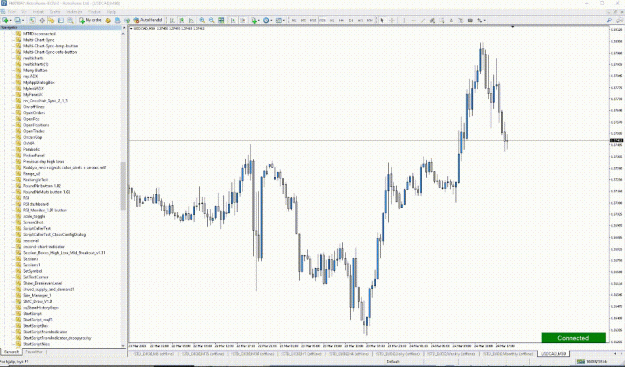Click the chart shift triangle marker
Image resolution: width=625 pixels, height=367 pixels.
click(513, 27)
